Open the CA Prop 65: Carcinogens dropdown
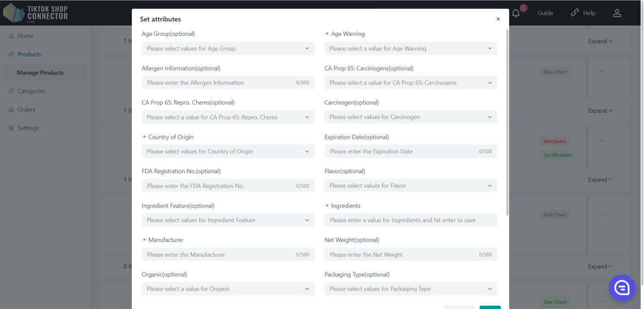The width and height of the screenshot is (644, 309). (x=411, y=83)
